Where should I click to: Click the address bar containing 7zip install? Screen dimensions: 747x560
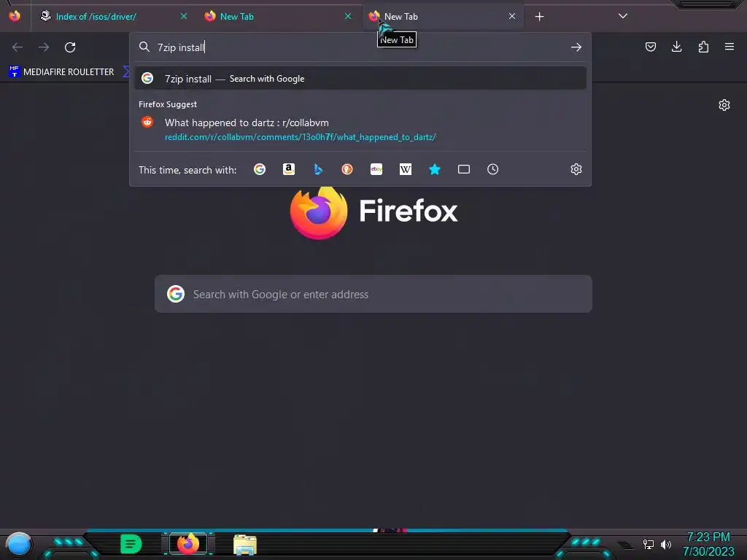[360, 47]
